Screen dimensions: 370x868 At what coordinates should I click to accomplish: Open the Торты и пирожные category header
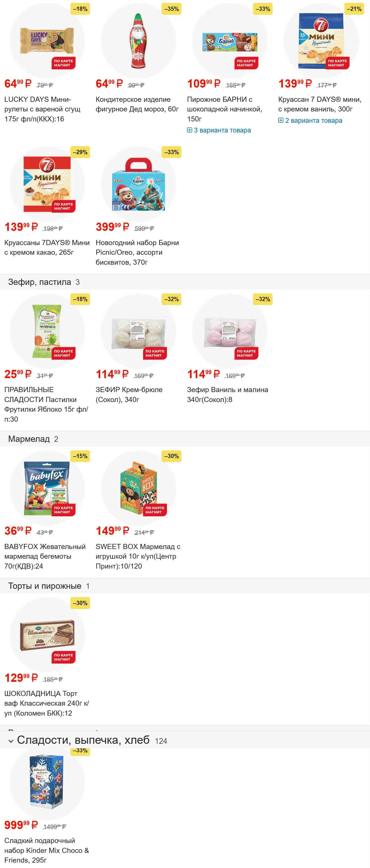45,586
